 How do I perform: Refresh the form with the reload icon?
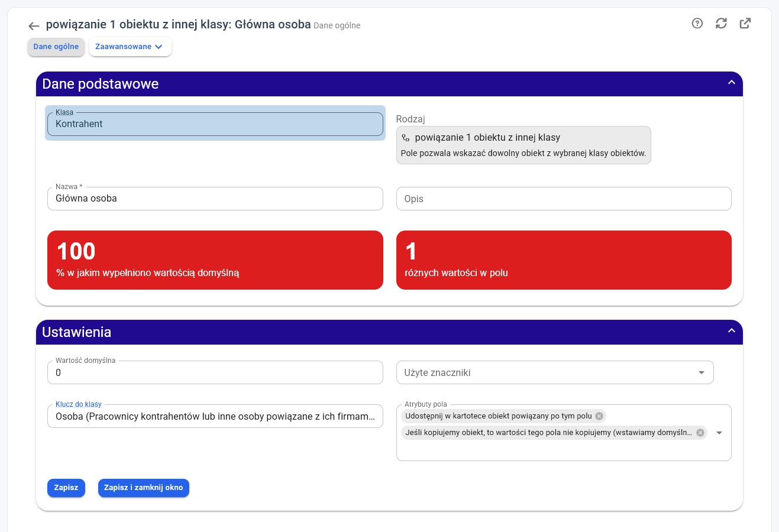coord(721,24)
